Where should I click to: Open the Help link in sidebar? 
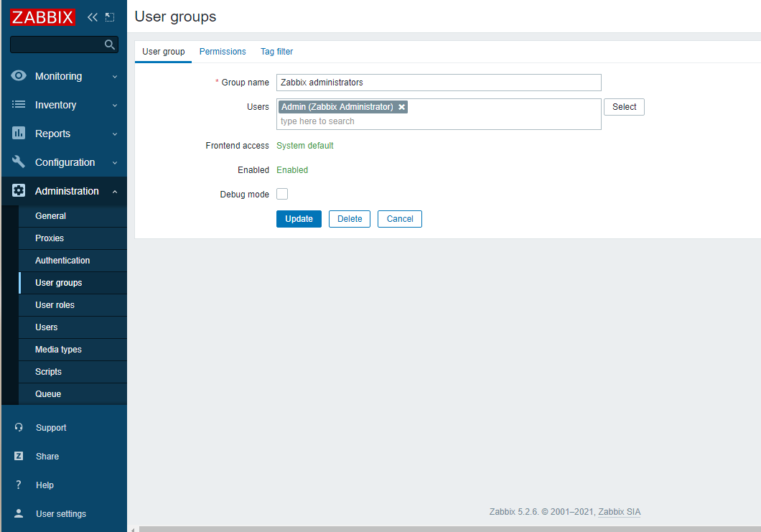coord(45,485)
